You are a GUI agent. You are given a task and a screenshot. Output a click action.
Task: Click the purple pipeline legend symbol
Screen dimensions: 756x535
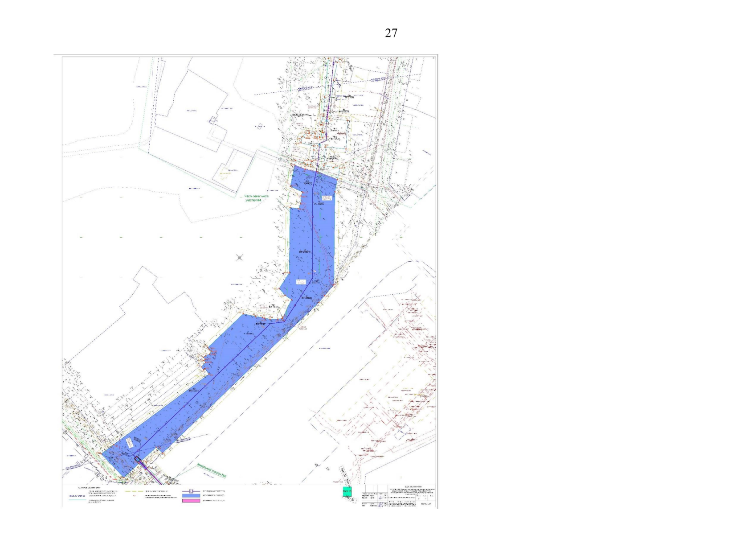[191, 491]
